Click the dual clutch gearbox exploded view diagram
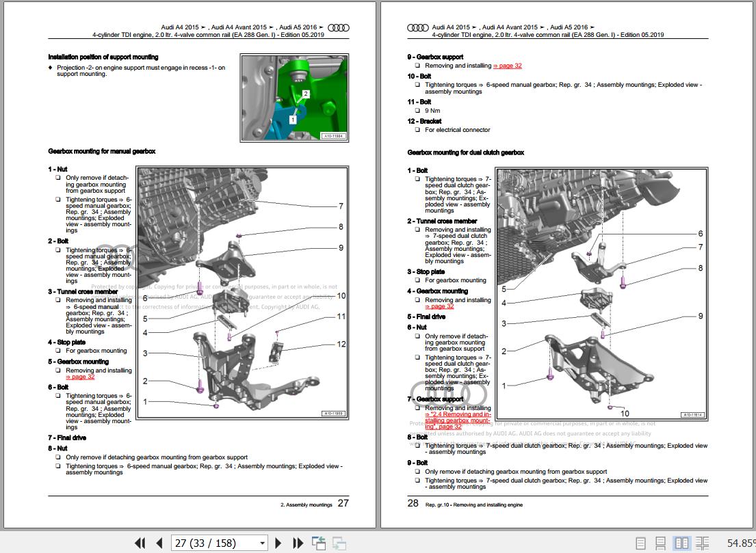This screenshot has width=756, height=553. click(x=601, y=294)
